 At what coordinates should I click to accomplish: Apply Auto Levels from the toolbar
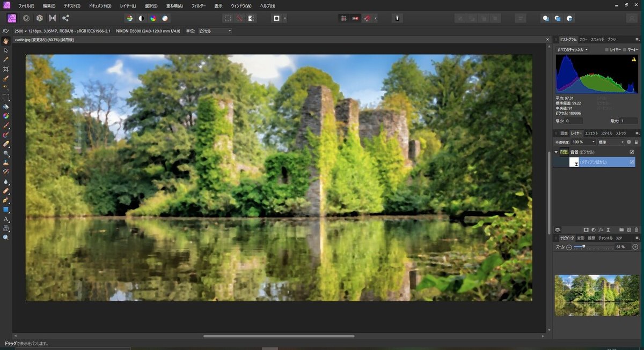129,18
